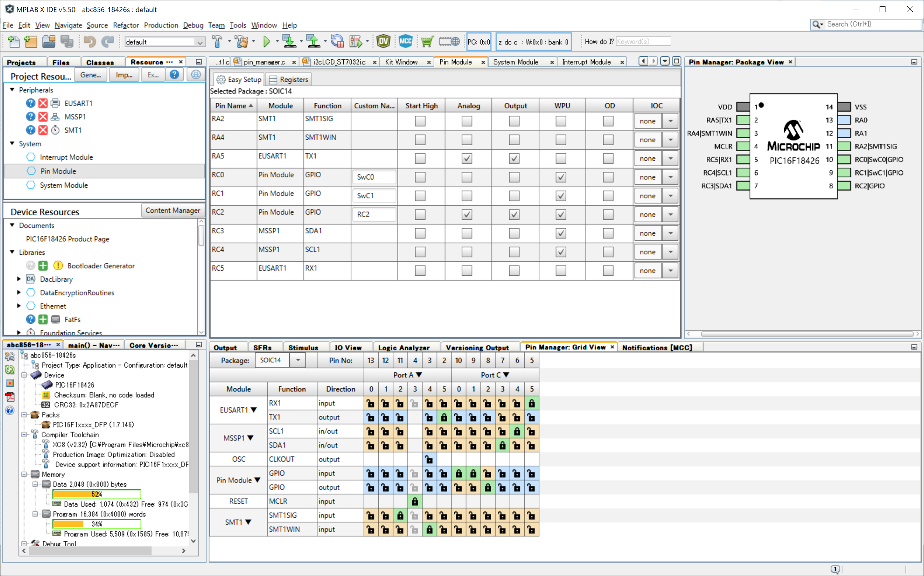Switch to the Logic Analyzer tab
This screenshot has height=576, width=924.
coord(404,348)
